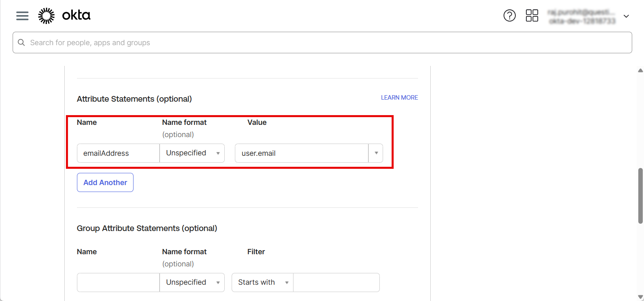Open the apps grid icon
The width and height of the screenshot is (644, 301).
point(532,15)
